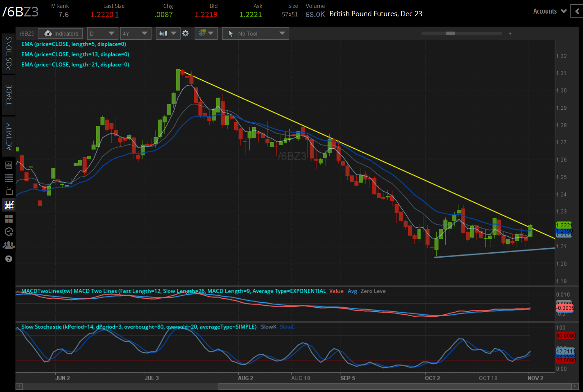Open the clock icon in the left sidebar
This screenshot has height=392, width=583.
[9, 232]
